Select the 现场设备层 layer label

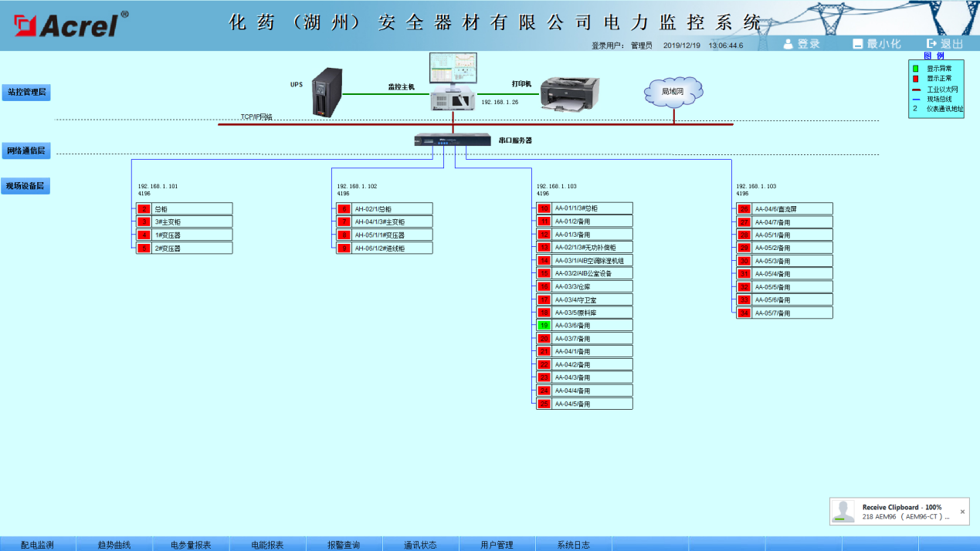(25, 186)
